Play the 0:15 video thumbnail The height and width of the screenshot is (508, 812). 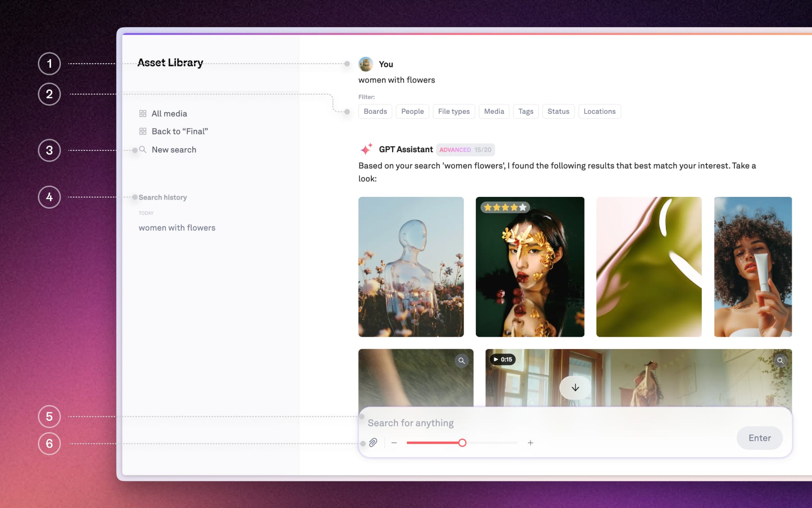point(502,359)
